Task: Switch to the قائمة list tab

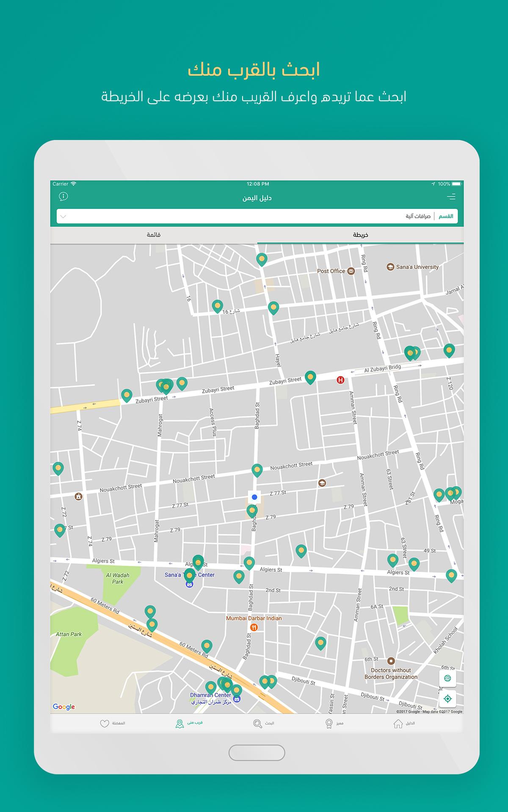Action: 154,235
